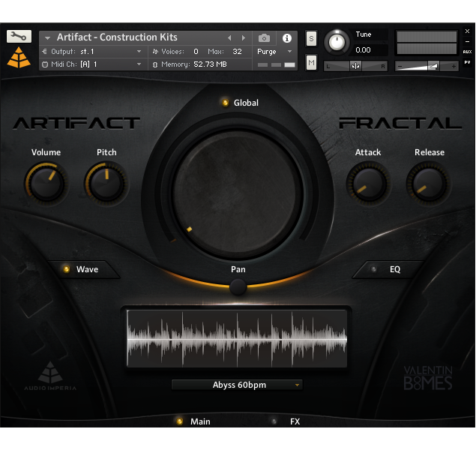Decrease volume with the minus button
This screenshot has width=476, height=450.
click(x=400, y=66)
